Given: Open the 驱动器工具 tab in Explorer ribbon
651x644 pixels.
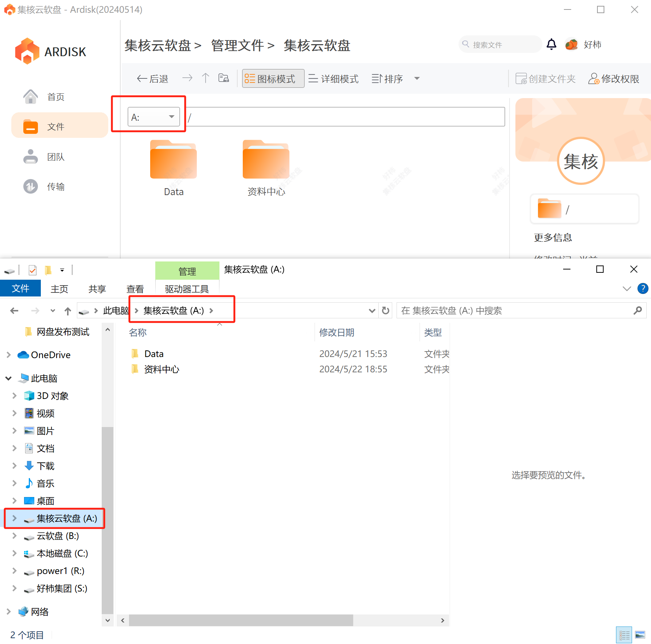Looking at the screenshot, I should point(187,289).
